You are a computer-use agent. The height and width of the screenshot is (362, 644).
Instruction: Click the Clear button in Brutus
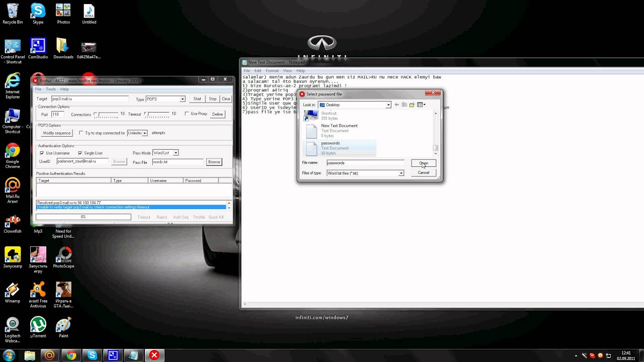tap(226, 99)
